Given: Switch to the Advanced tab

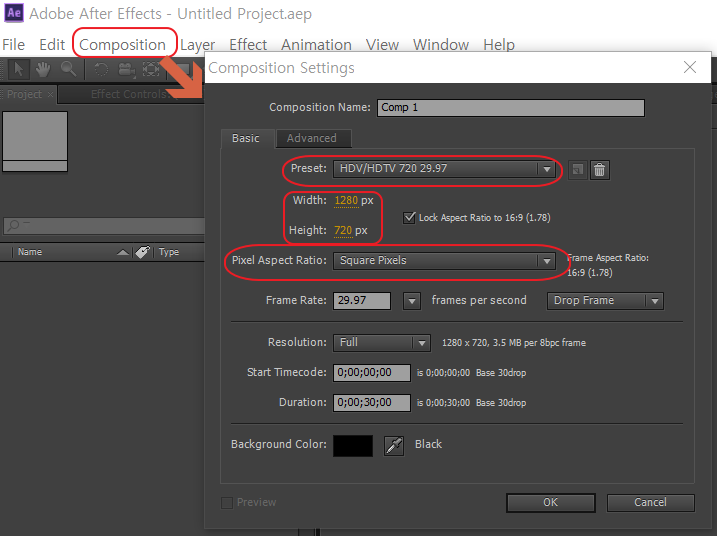Looking at the screenshot, I should pyautogui.click(x=312, y=138).
